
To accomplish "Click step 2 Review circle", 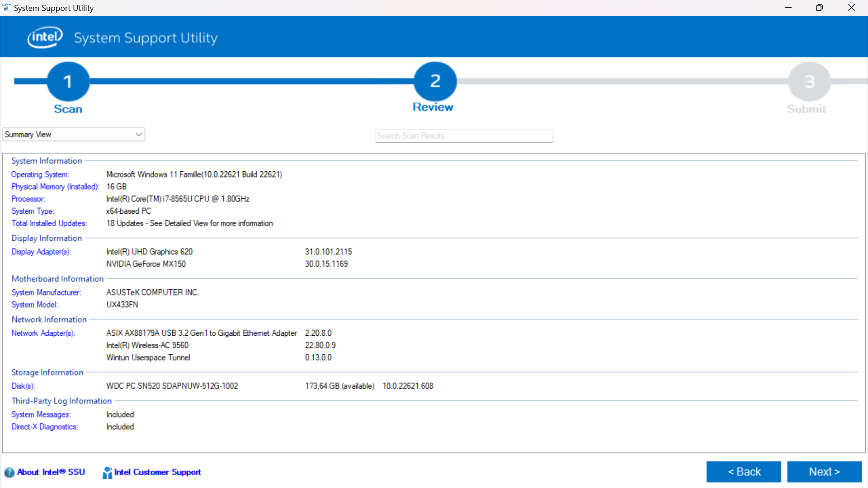I will coord(435,81).
